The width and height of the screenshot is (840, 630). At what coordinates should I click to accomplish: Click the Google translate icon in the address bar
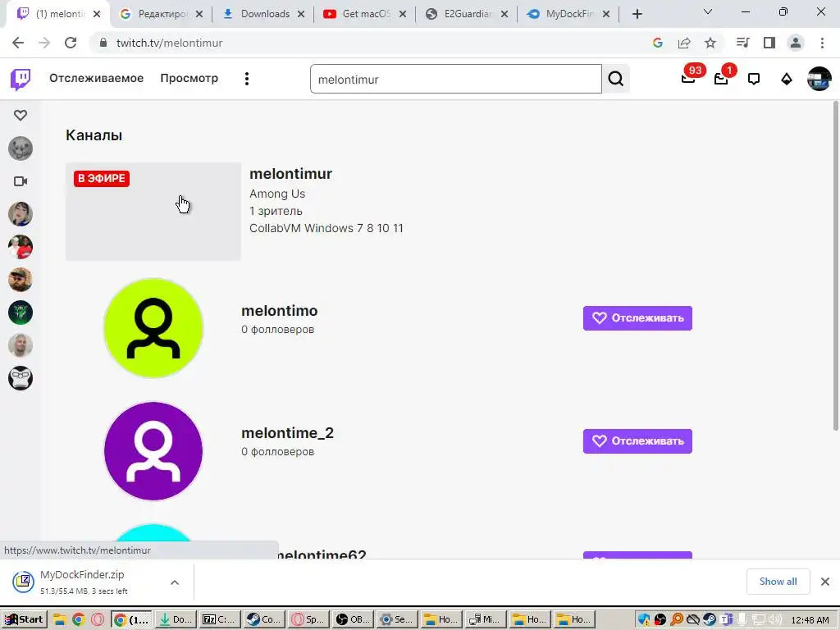(658, 43)
